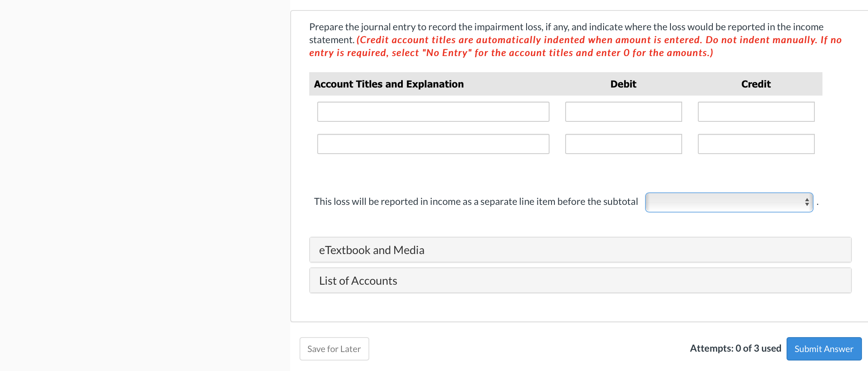Image resolution: width=868 pixels, height=371 pixels.
Task: Submit the answer with Submit Answer
Action: 824,349
